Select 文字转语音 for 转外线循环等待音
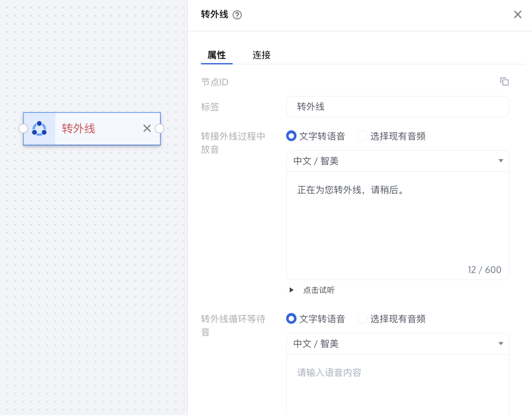This screenshot has width=532, height=418. [292, 319]
